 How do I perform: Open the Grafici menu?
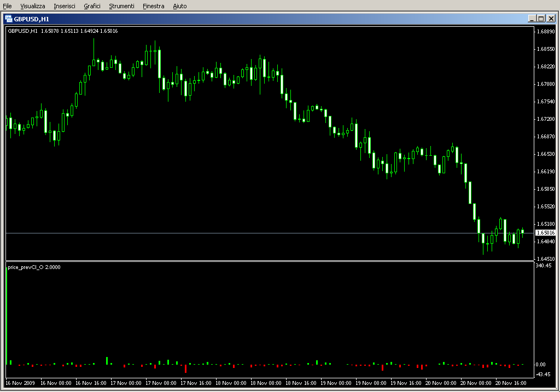point(92,6)
